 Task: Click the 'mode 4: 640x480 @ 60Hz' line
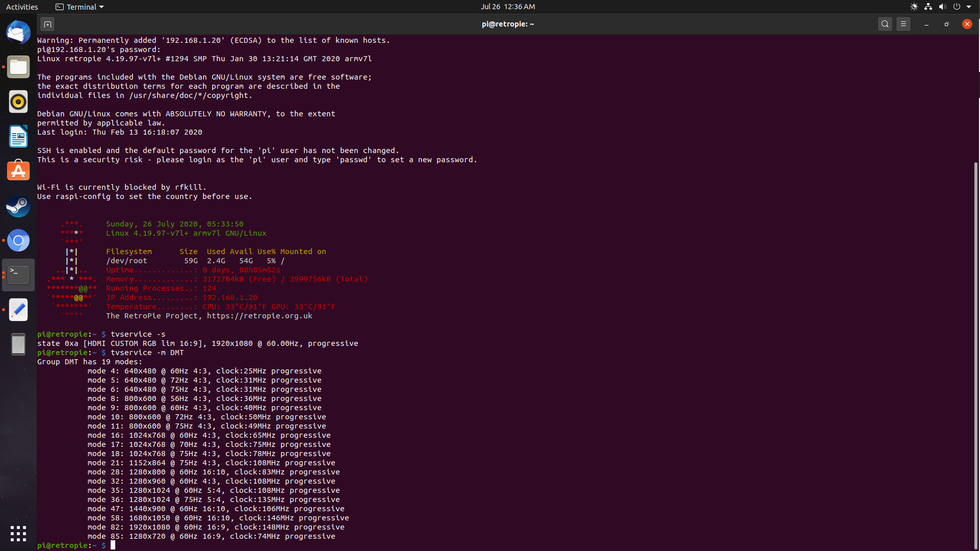[204, 371]
